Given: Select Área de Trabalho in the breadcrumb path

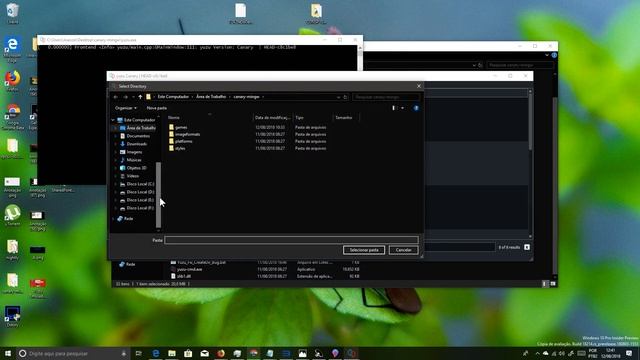Looking at the screenshot, I should (211, 97).
